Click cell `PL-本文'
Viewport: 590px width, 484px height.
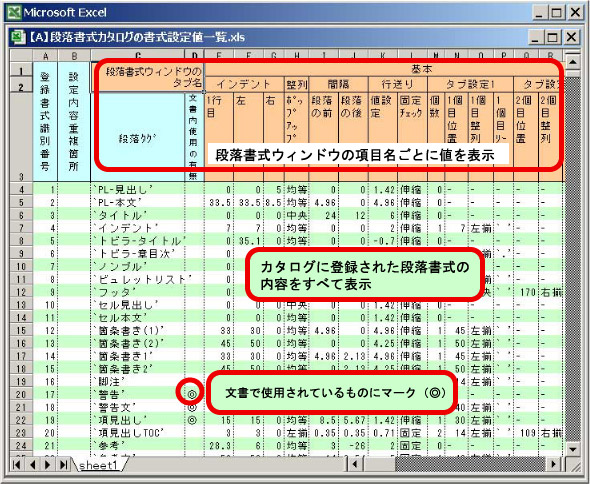[x=138, y=202]
